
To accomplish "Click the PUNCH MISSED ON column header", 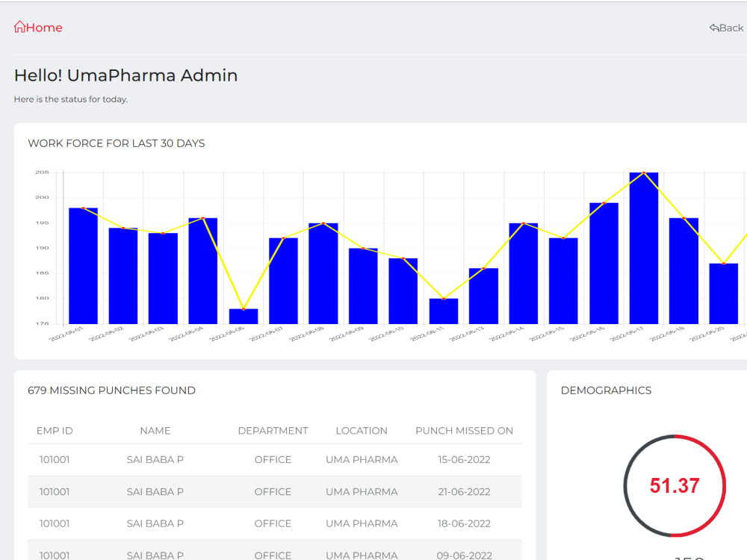I will pos(464,431).
